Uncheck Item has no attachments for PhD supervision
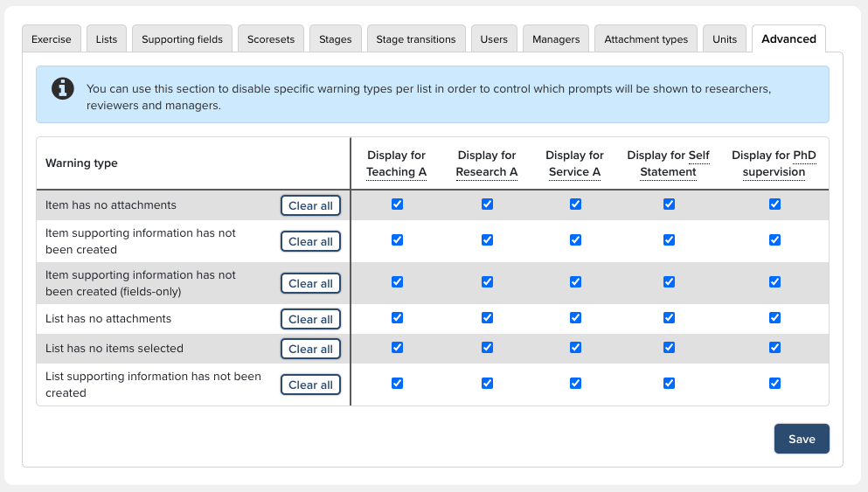This screenshot has height=492, width=868. 774,204
